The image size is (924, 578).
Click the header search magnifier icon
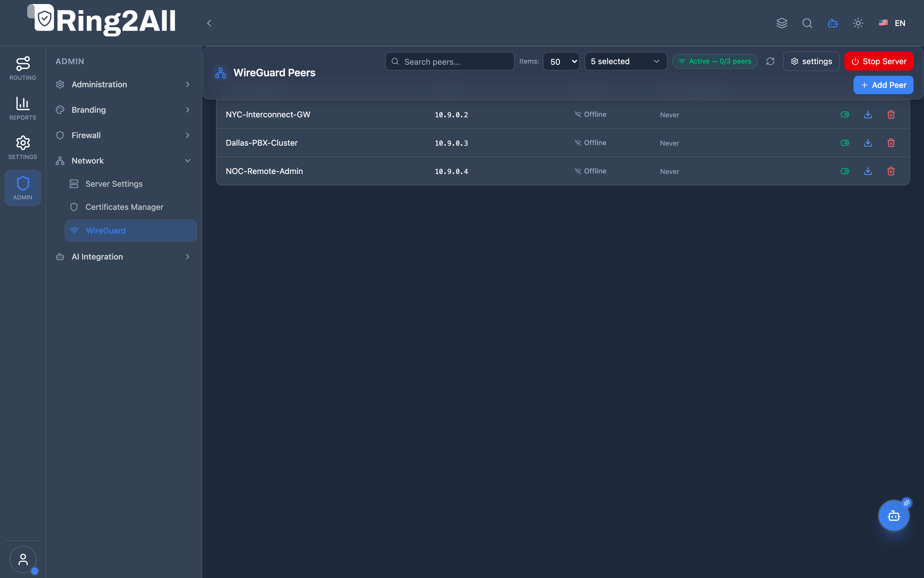pyautogui.click(x=807, y=23)
